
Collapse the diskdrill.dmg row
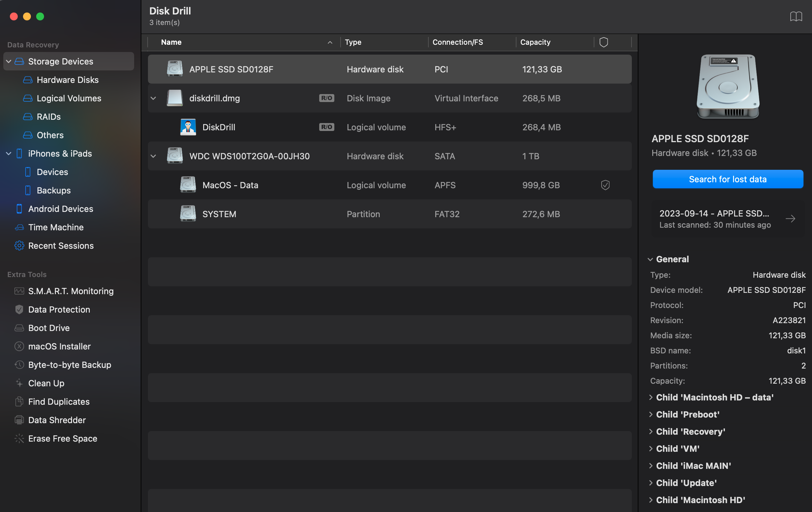point(154,98)
